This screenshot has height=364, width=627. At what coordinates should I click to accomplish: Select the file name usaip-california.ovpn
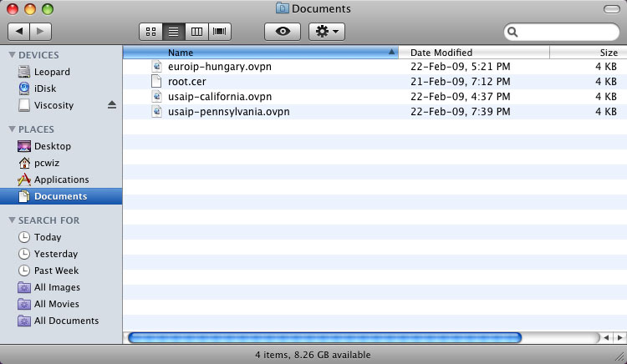click(220, 97)
